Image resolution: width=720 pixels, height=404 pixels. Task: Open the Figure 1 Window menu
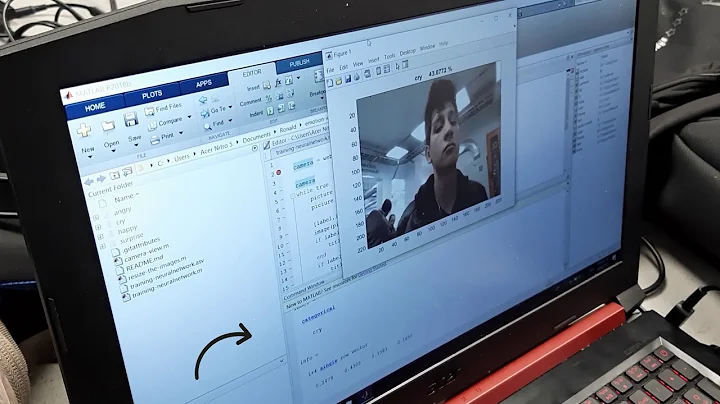click(x=428, y=47)
